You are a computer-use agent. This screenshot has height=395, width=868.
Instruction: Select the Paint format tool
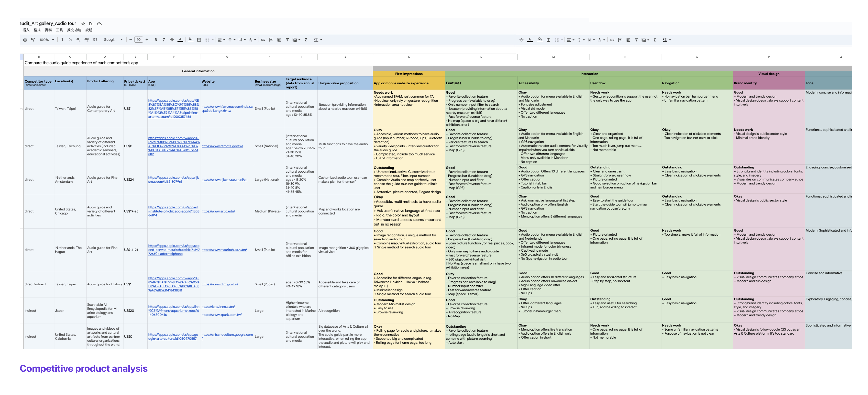(33, 40)
